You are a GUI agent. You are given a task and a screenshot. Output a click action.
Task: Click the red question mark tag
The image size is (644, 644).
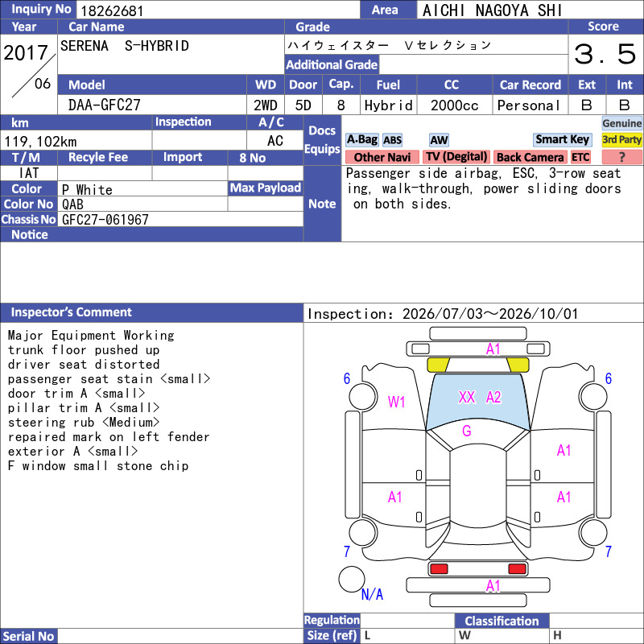tap(621, 157)
